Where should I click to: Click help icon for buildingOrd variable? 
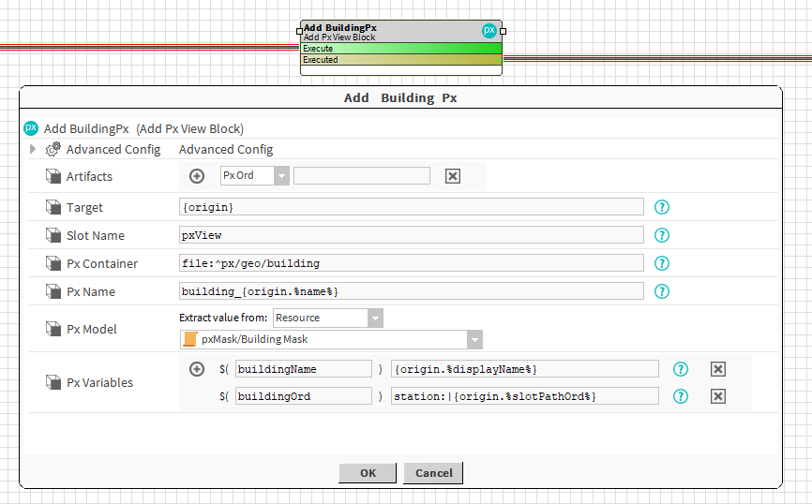coord(682,396)
